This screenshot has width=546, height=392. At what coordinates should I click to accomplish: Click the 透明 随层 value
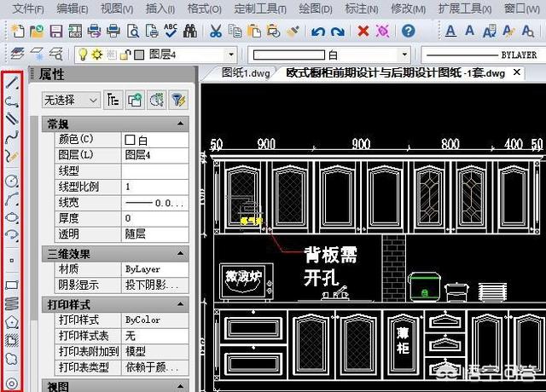coord(155,233)
